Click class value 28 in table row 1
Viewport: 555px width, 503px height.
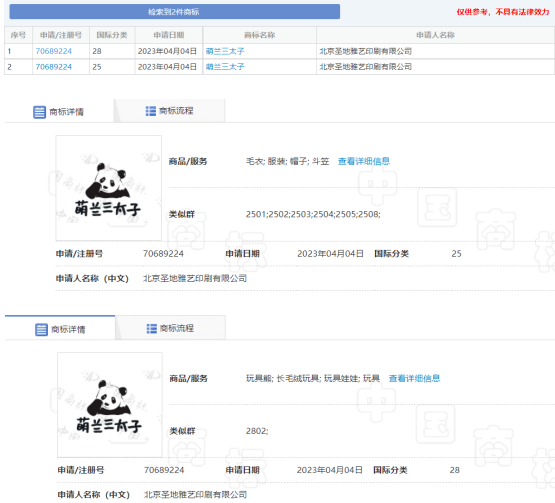[x=97, y=51]
